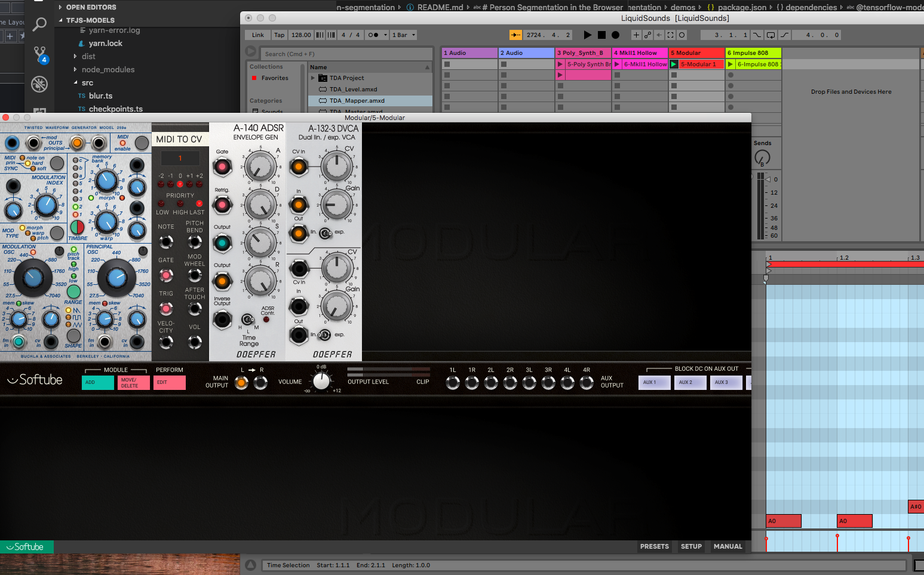The image size is (924, 575).
Task: Open the 1 Bar quantization dropdown
Action: (x=404, y=35)
